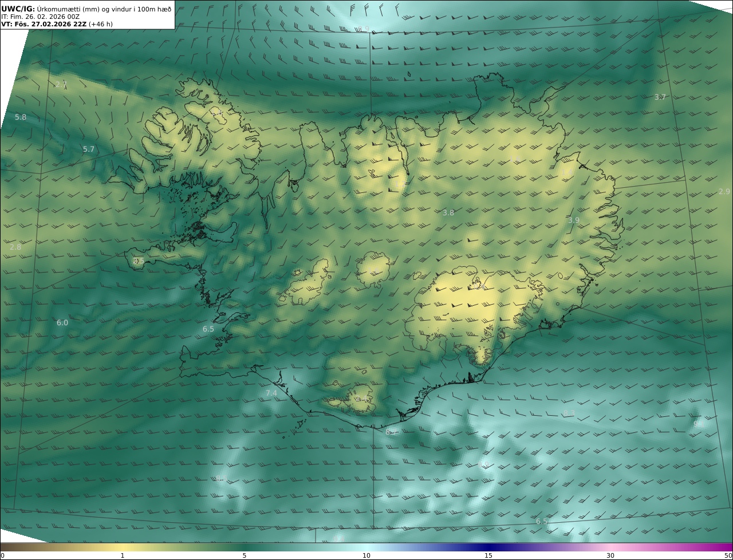Click the valid time "VT: Fös. 27.02.2026 22Z"

pyautogui.click(x=44, y=25)
